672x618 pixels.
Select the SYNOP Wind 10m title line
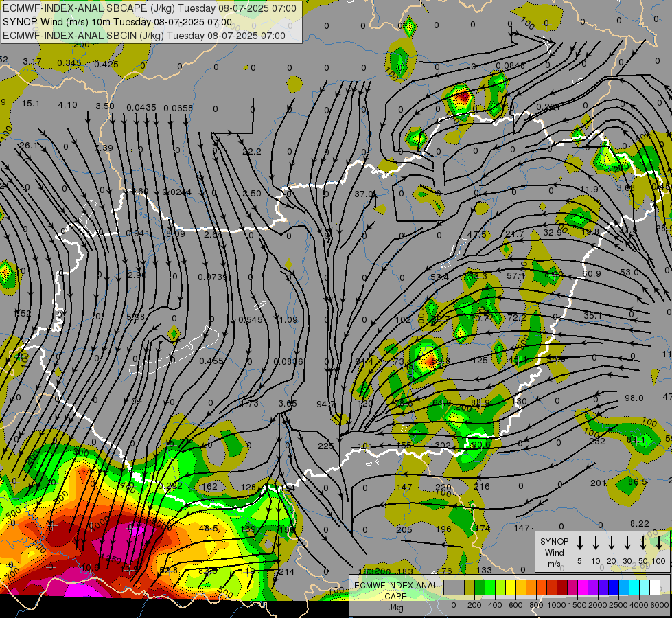(x=117, y=22)
